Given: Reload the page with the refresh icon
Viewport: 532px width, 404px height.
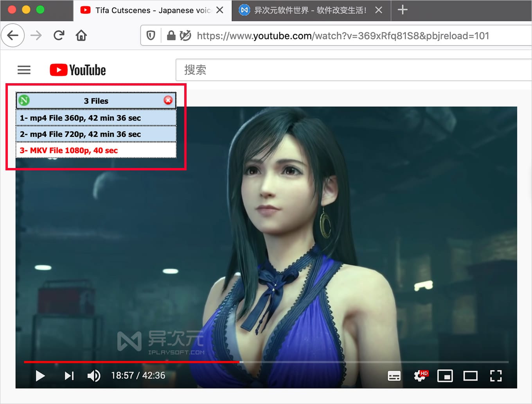Looking at the screenshot, I should coord(59,36).
